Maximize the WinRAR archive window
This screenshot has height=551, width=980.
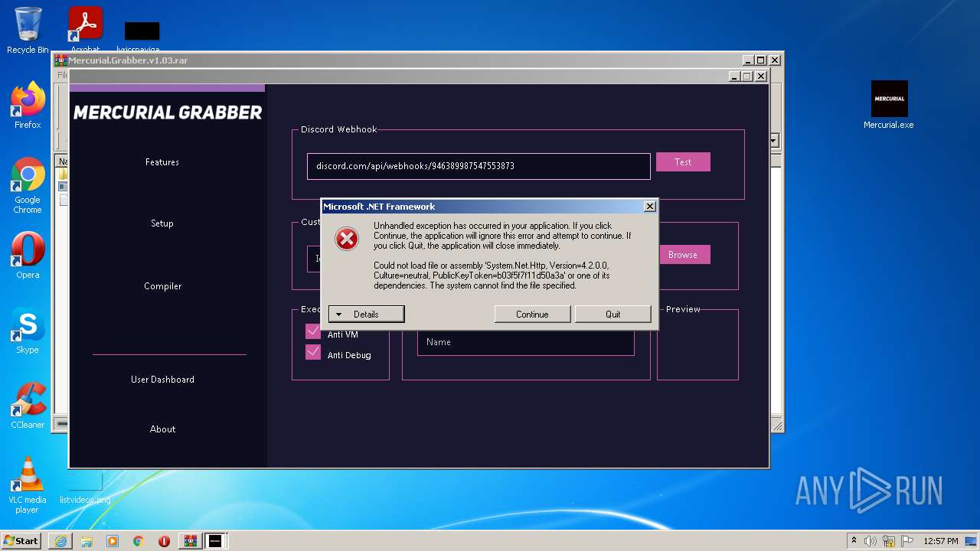click(x=761, y=60)
